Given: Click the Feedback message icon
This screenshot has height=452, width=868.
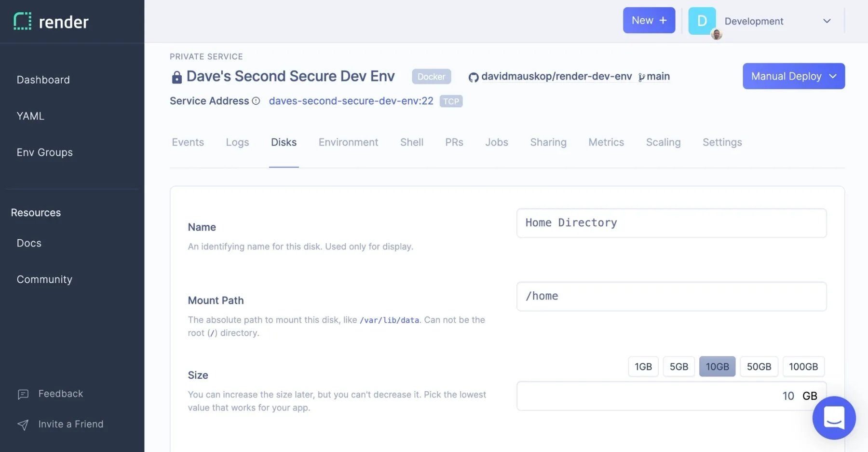Looking at the screenshot, I should [23, 394].
